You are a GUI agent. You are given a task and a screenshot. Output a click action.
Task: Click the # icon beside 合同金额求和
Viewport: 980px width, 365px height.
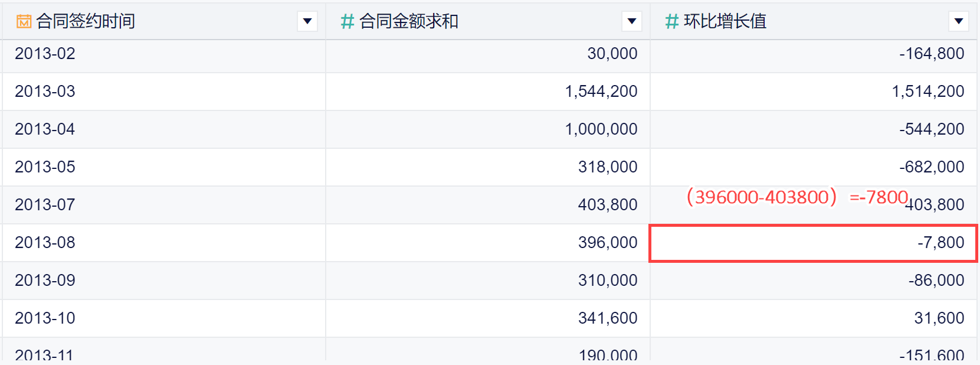[x=347, y=22]
